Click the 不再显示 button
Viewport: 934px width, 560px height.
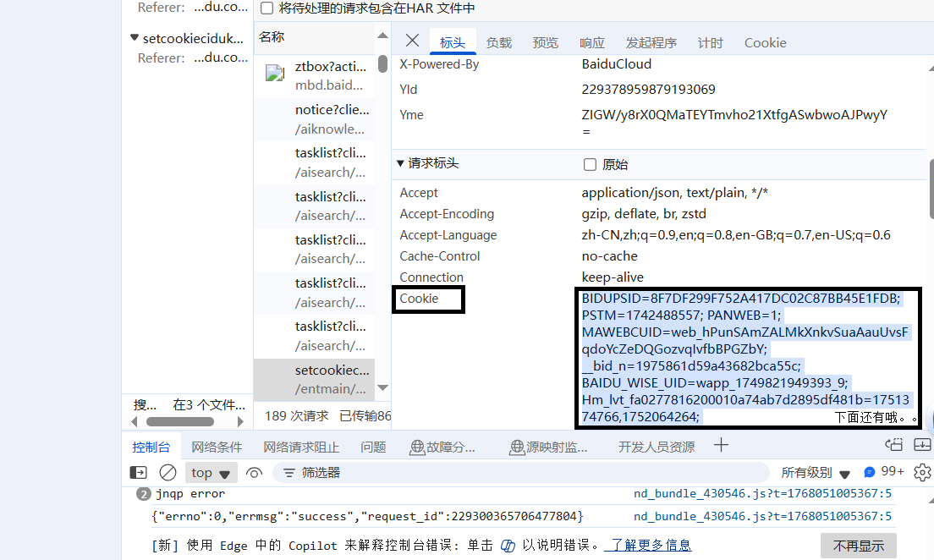pyautogui.click(x=858, y=546)
